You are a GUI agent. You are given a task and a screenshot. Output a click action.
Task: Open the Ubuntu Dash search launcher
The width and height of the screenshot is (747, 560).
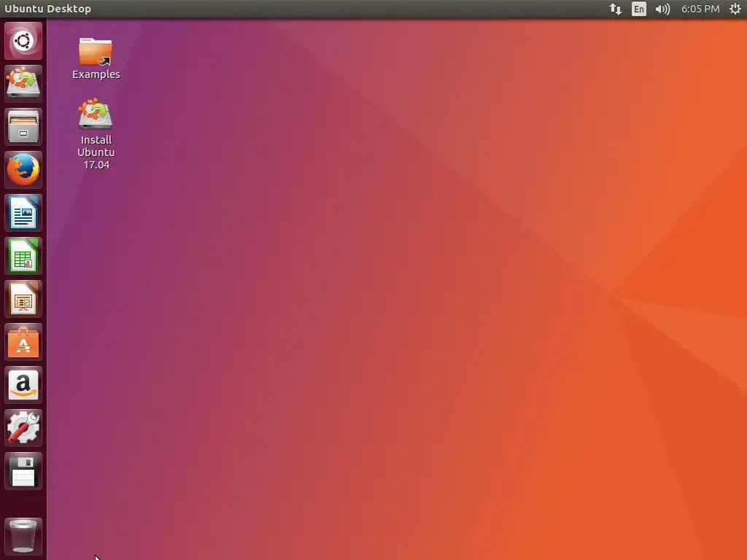click(x=23, y=41)
